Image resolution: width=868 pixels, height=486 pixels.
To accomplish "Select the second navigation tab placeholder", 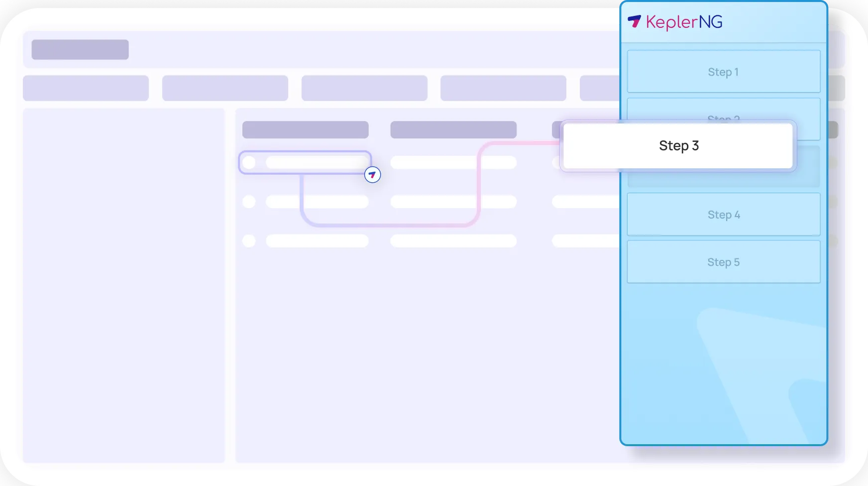I will pos(225,88).
